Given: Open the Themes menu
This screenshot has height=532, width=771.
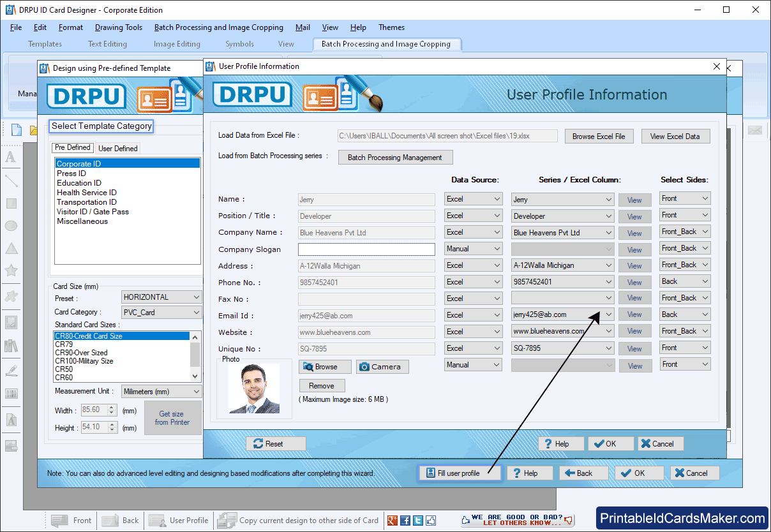Looking at the screenshot, I should (391, 27).
